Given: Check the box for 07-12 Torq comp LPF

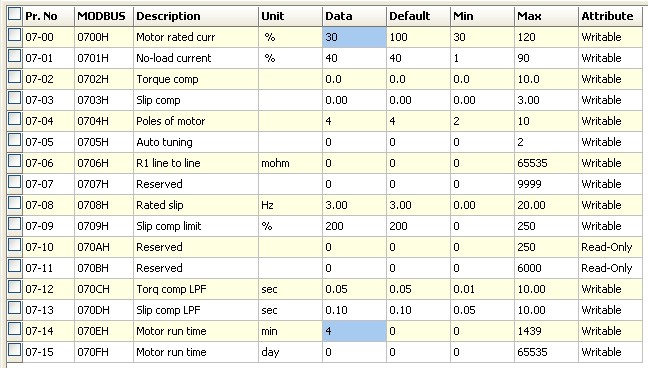Looking at the screenshot, I should 14,287.
